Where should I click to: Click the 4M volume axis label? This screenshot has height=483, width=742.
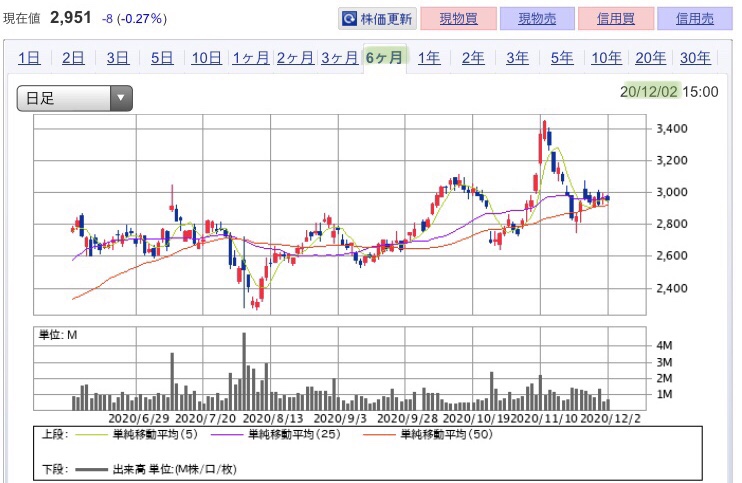[x=664, y=346]
